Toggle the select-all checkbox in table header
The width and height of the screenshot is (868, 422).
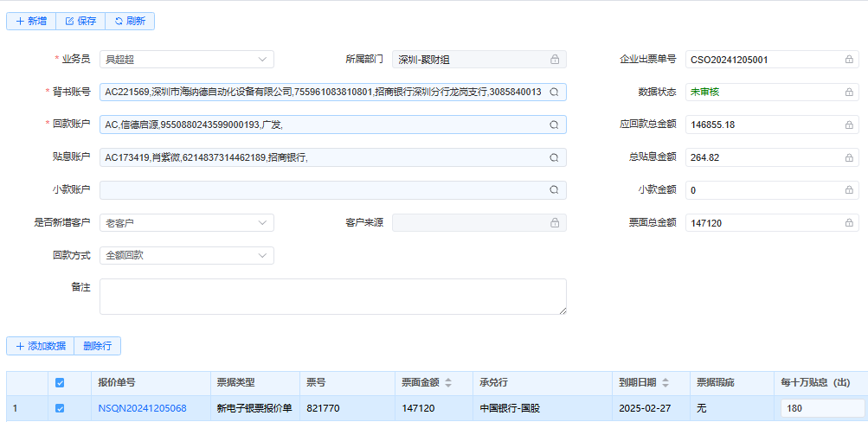point(60,383)
